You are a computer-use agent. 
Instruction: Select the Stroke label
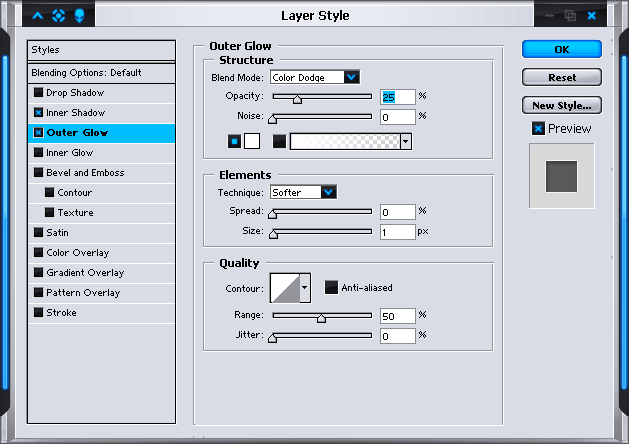click(x=61, y=312)
